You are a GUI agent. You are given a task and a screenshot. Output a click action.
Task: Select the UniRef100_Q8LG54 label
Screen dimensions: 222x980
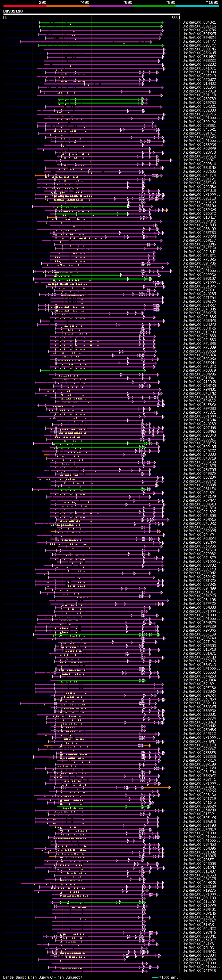click(199, 88)
